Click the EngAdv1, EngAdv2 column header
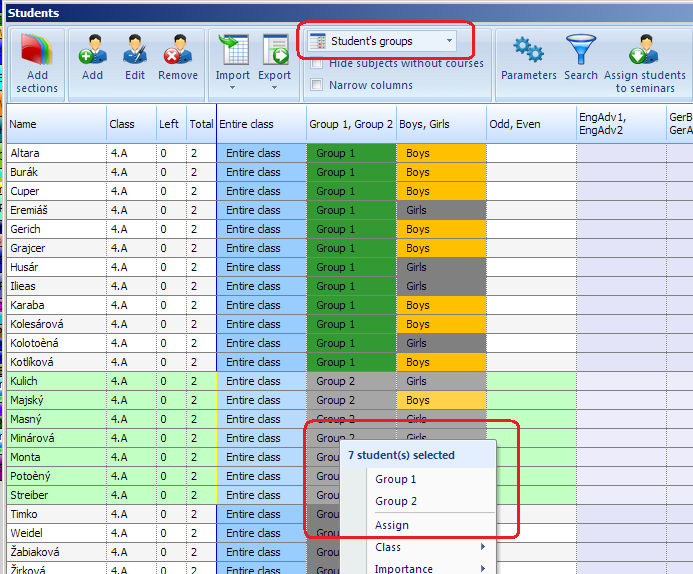This screenshot has height=574, width=693. click(x=621, y=124)
